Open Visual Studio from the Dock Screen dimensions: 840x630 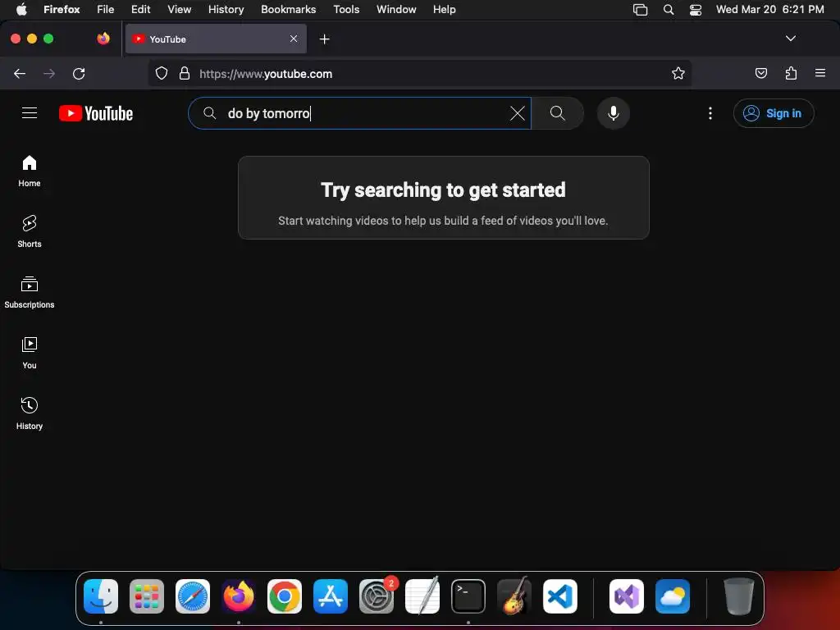626,596
